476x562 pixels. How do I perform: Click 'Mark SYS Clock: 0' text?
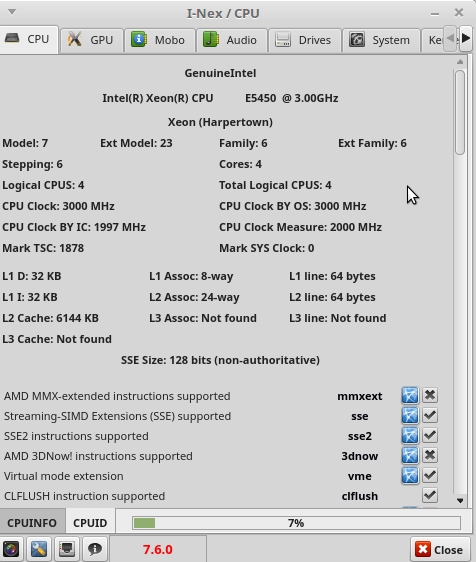coord(267,248)
